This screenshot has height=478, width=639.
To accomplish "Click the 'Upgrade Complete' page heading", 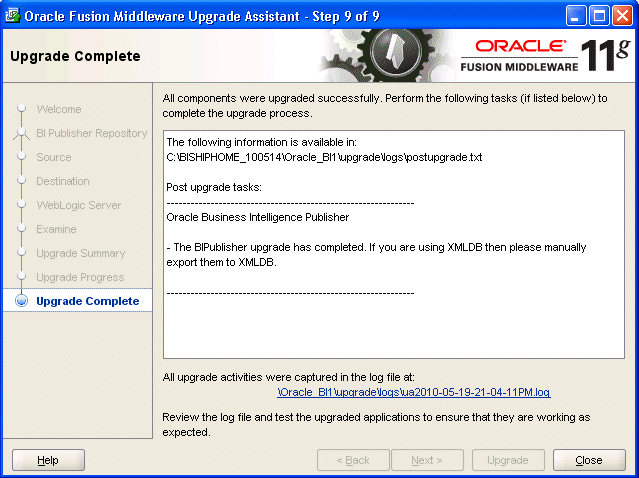I will [75, 56].
